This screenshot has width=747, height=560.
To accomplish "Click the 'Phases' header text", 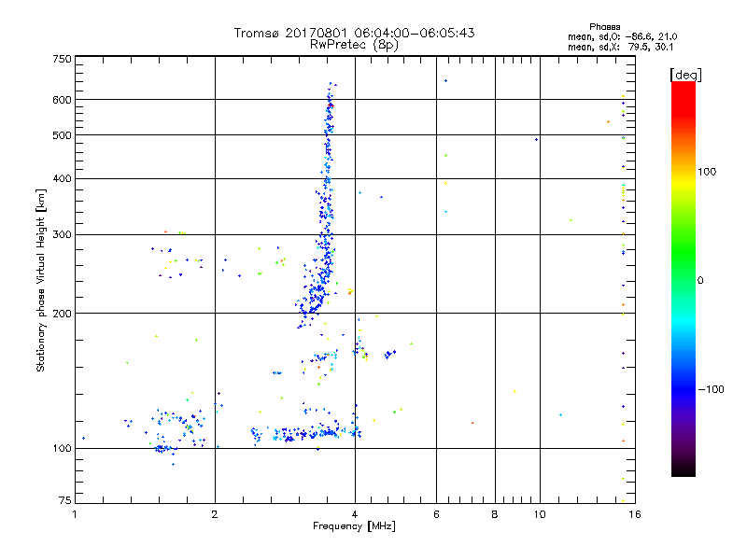I will point(604,27).
